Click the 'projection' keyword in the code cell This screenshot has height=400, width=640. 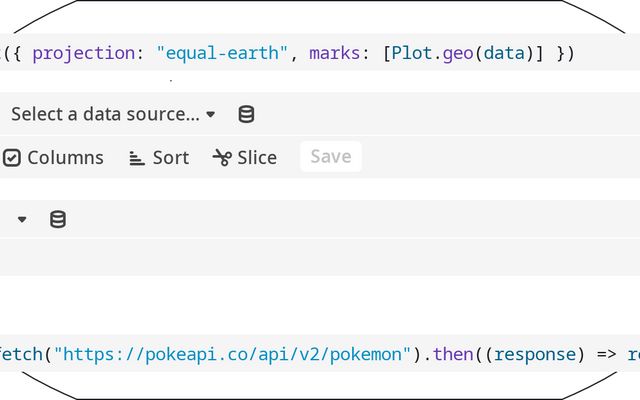click(x=83, y=53)
